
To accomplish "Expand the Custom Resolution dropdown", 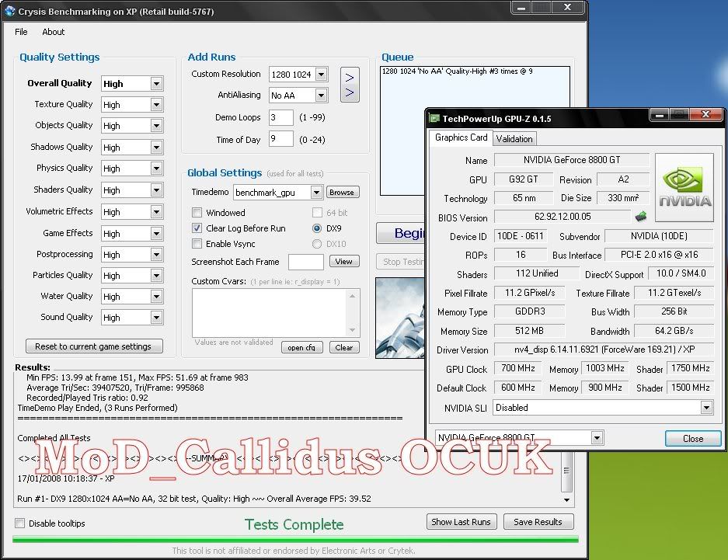I will pos(322,75).
